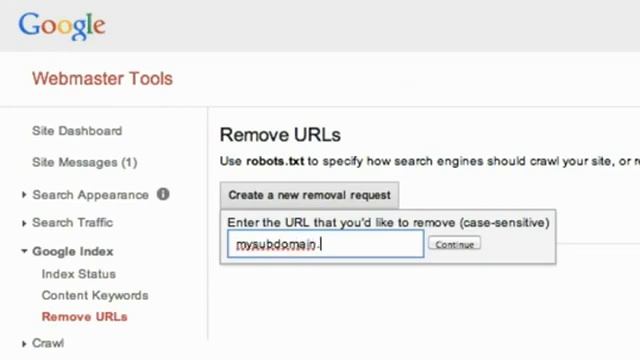This screenshot has height=360, width=640.
Task: Click the robots.txt bold link text
Action: tap(275, 161)
